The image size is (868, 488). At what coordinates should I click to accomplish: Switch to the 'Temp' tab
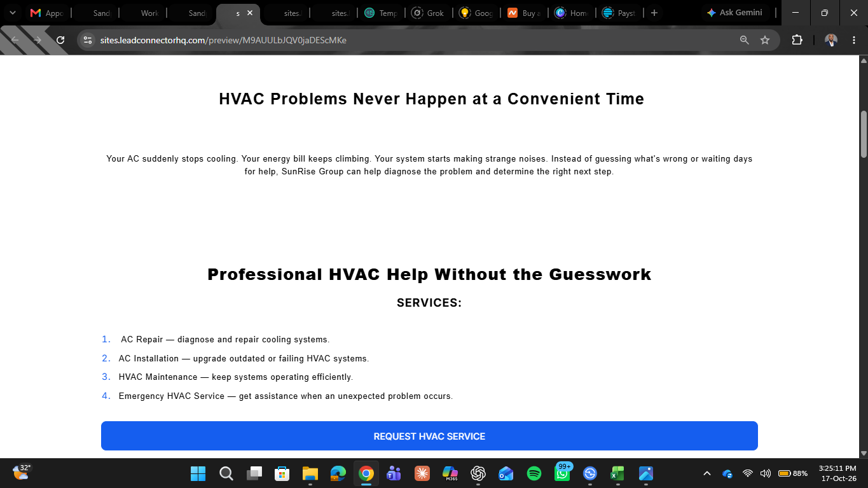tap(381, 13)
